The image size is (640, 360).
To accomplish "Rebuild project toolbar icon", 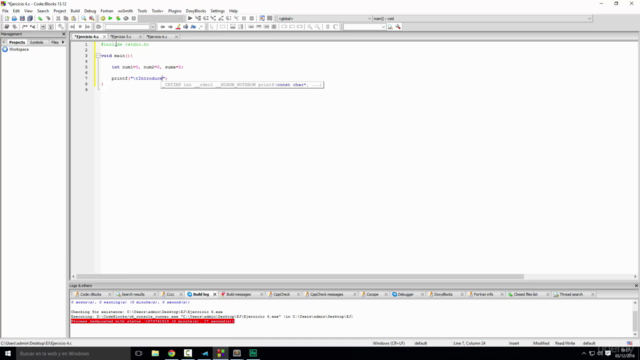I will tap(126, 18).
